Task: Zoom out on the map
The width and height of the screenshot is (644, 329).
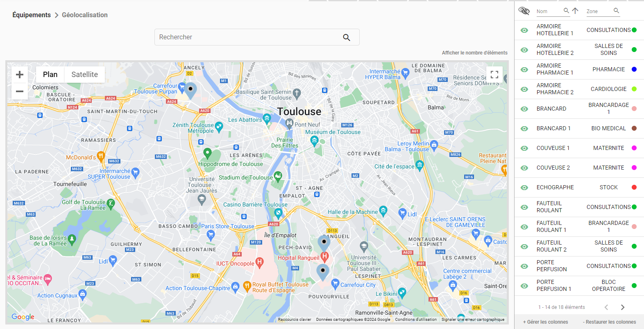Action: [20, 91]
